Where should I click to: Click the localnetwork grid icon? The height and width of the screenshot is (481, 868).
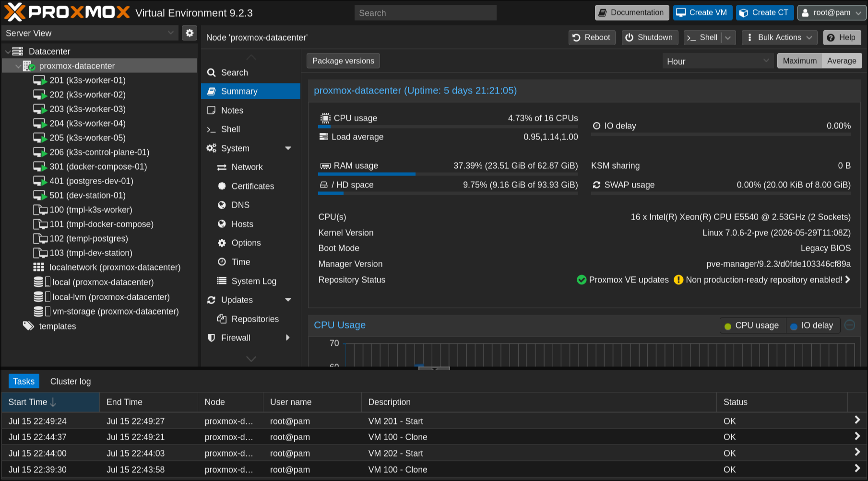coord(38,267)
